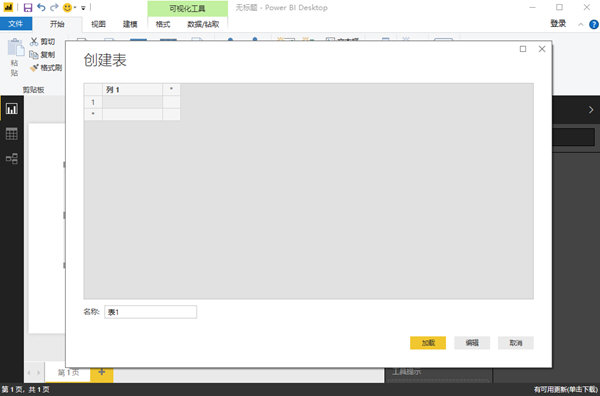
Task: Close the 创建表 dialog
Action: pyautogui.click(x=542, y=49)
